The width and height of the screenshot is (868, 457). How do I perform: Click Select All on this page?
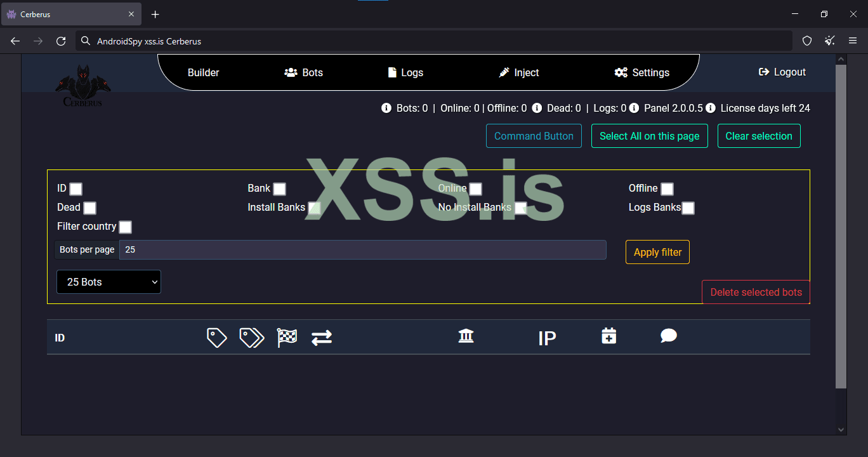[650, 136]
